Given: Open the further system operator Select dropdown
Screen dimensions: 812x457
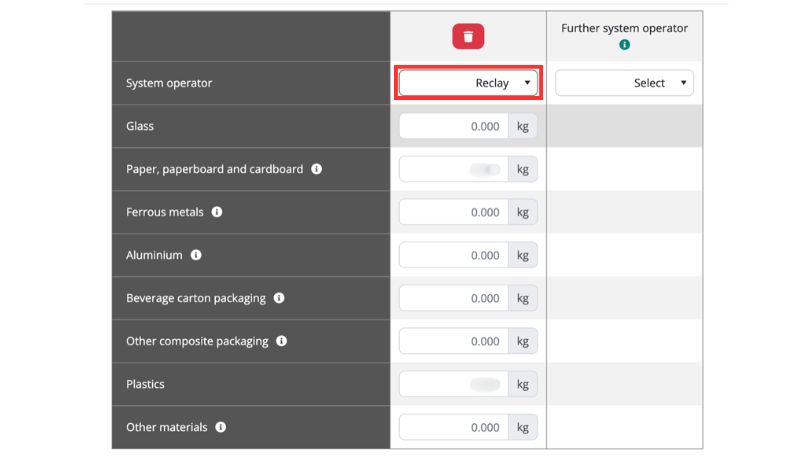Looking at the screenshot, I should [624, 83].
